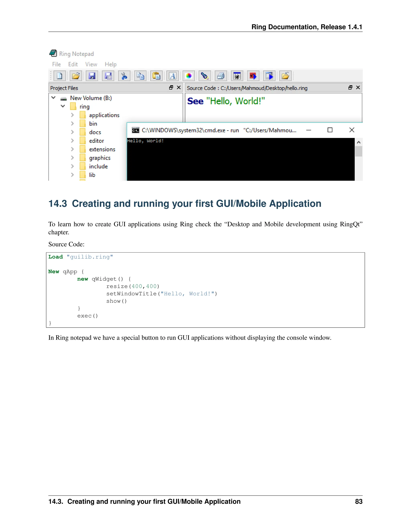Click the Cut scissors icon
Image resolution: width=411 pixels, height=532 pixels.
point(124,76)
